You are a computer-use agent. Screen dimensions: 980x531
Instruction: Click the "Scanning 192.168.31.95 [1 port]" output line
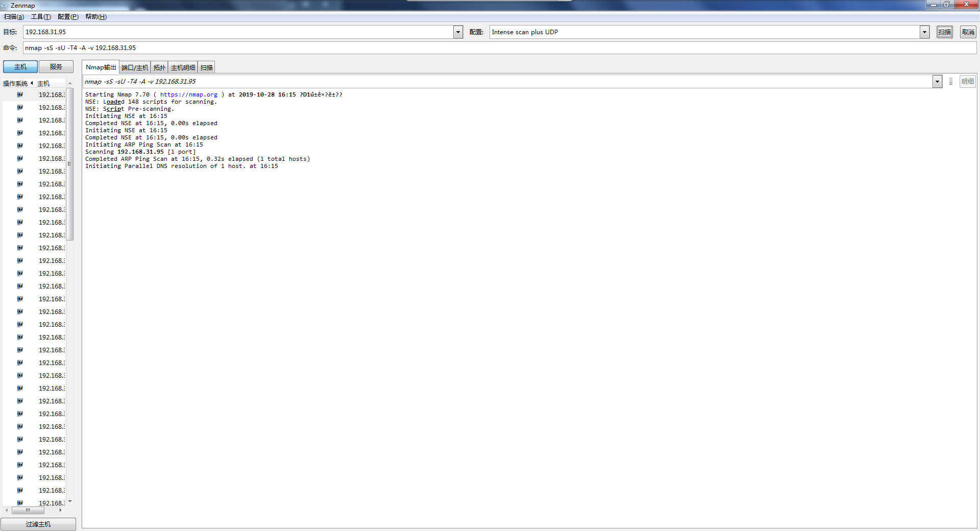tap(140, 152)
